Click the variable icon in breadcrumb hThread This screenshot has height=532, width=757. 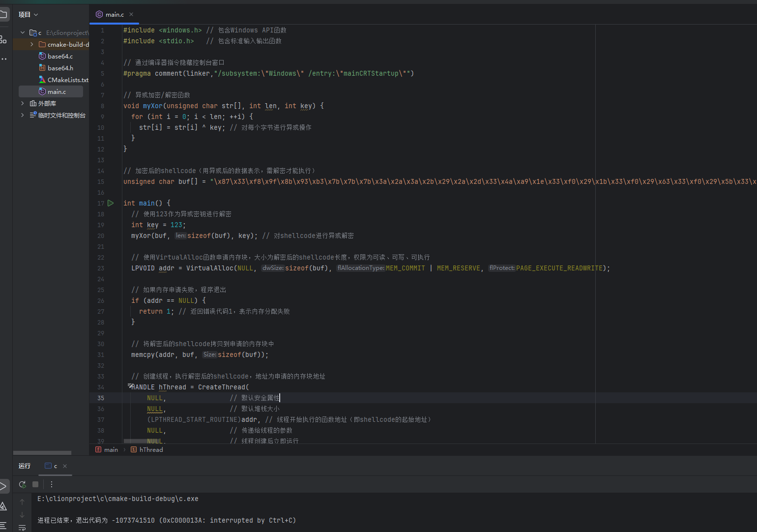[134, 449]
